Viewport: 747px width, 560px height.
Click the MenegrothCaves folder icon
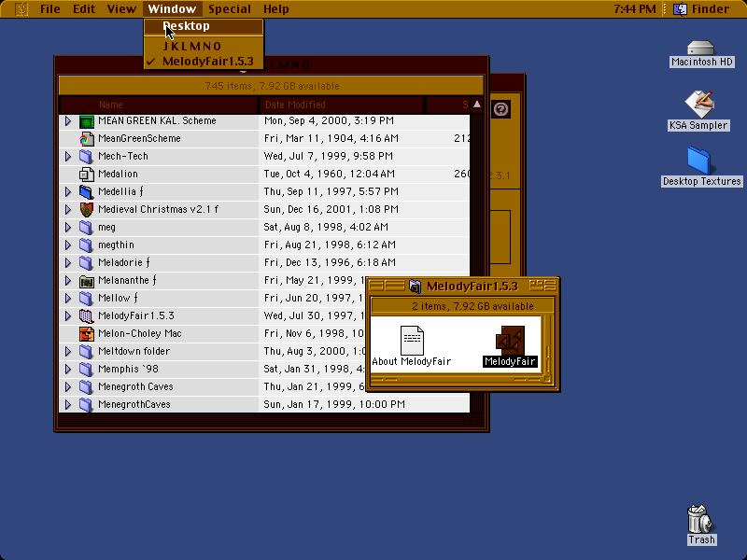click(x=86, y=405)
